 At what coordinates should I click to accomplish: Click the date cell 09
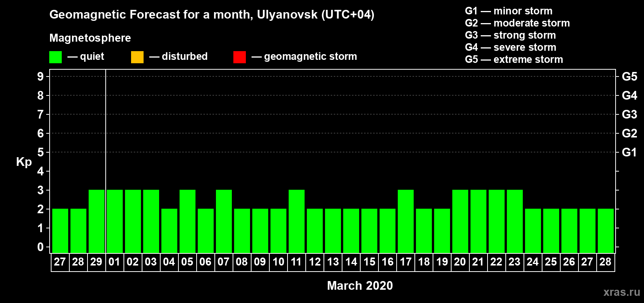260,262
